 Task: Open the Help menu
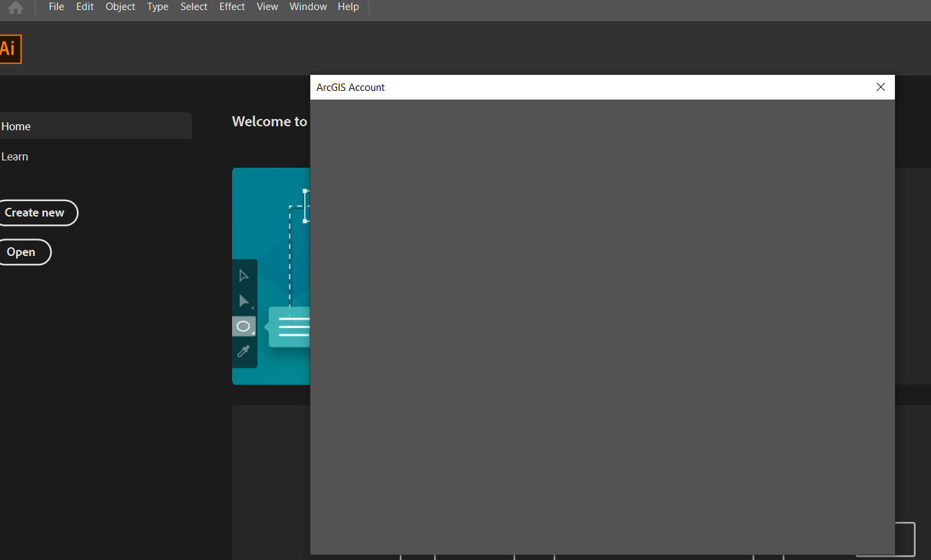pos(348,7)
